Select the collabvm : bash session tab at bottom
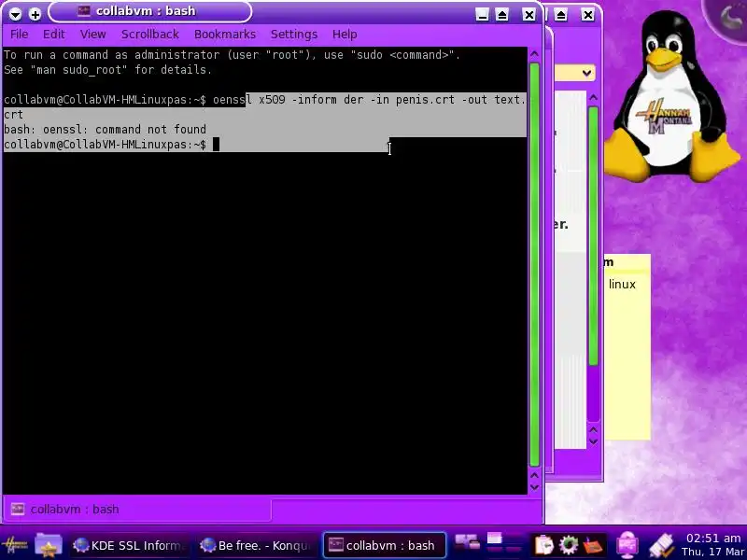This screenshot has width=747, height=560. (x=137, y=509)
